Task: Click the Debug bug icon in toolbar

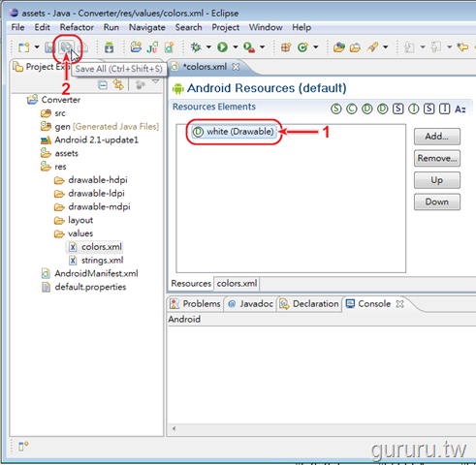Action: [196, 47]
